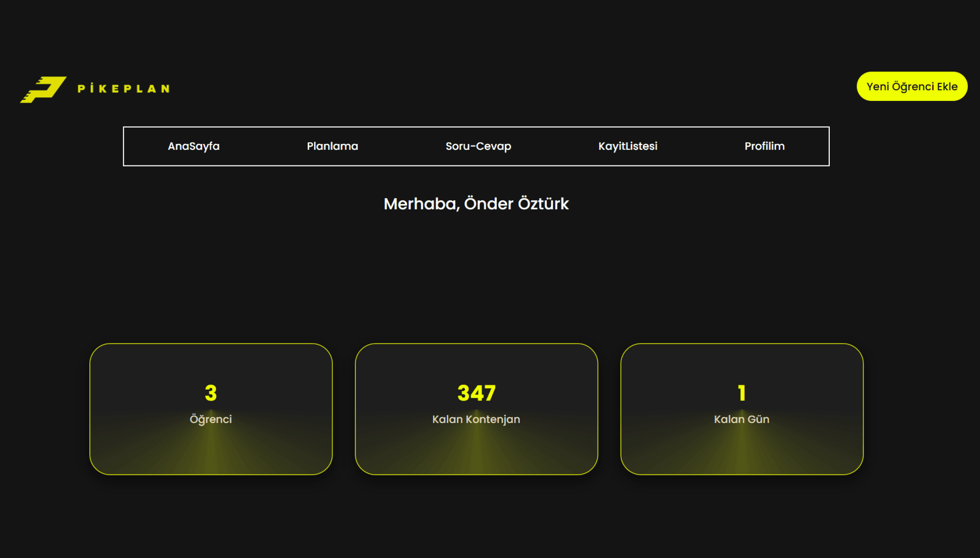Click the Öğrenci label text

pyautogui.click(x=211, y=419)
